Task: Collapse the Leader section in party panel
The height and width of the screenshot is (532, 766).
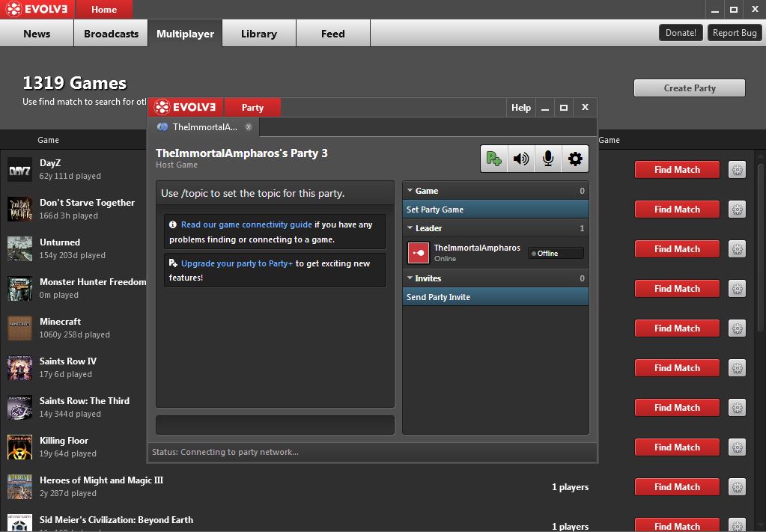Action: 410,228
